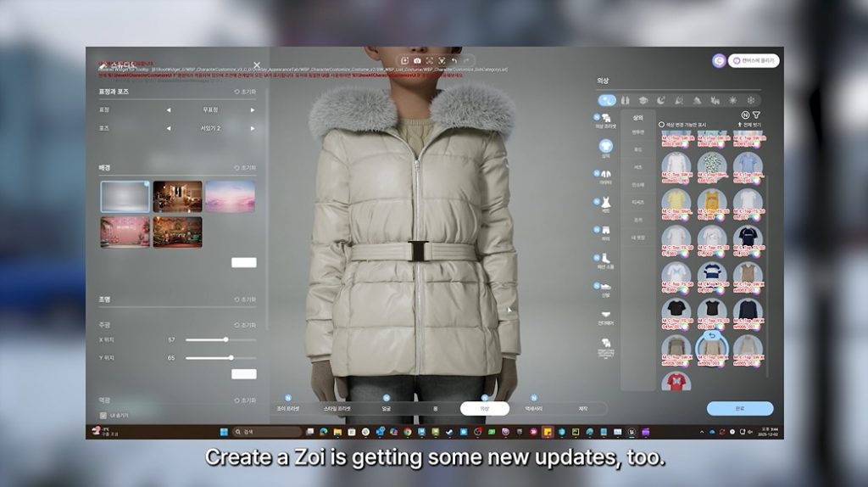Select the 의상 tab
The height and width of the screenshot is (487, 868).
click(484, 408)
